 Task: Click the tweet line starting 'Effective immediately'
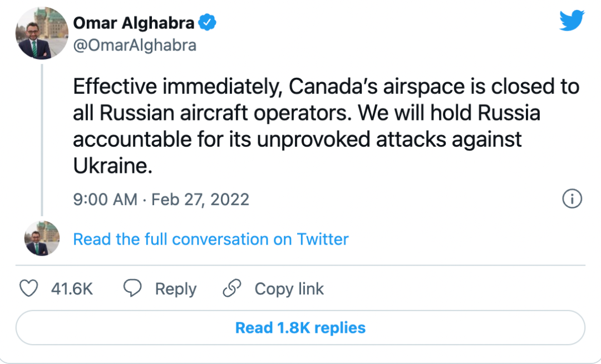[326, 87]
